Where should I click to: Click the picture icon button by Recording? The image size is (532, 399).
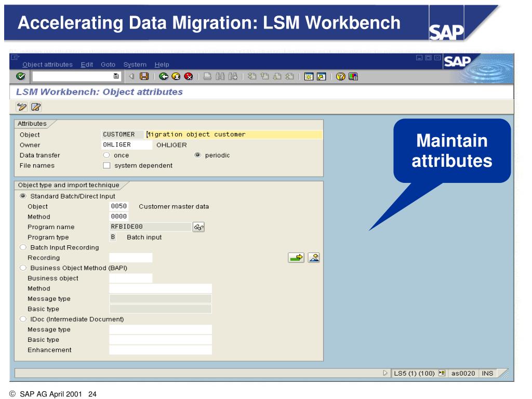tap(314, 258)
